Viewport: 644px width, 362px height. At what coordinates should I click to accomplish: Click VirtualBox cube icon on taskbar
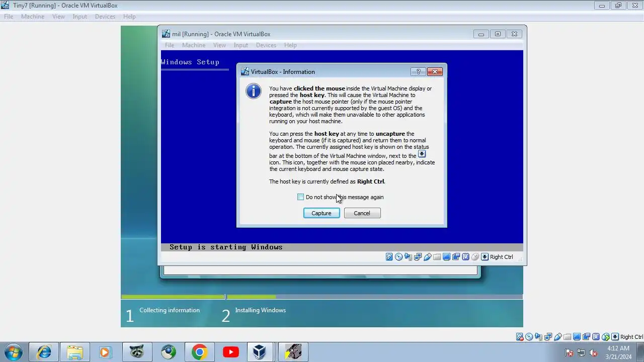(x=260, y=352)
